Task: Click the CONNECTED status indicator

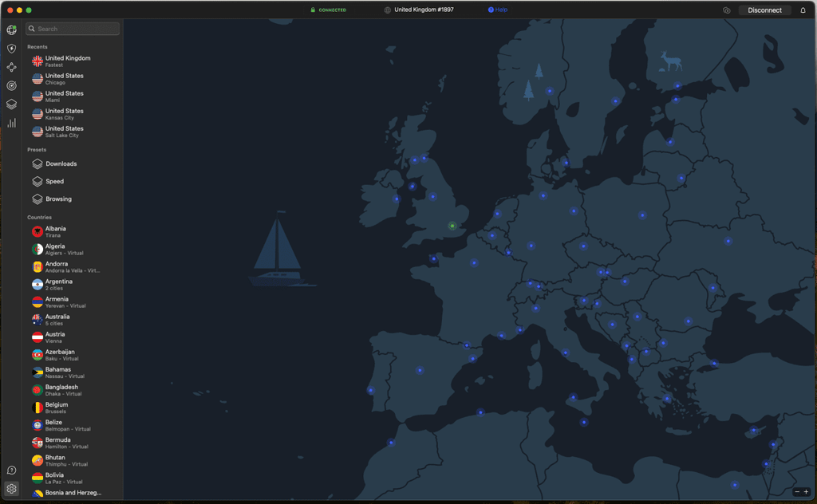Action: tap(328, 10)
